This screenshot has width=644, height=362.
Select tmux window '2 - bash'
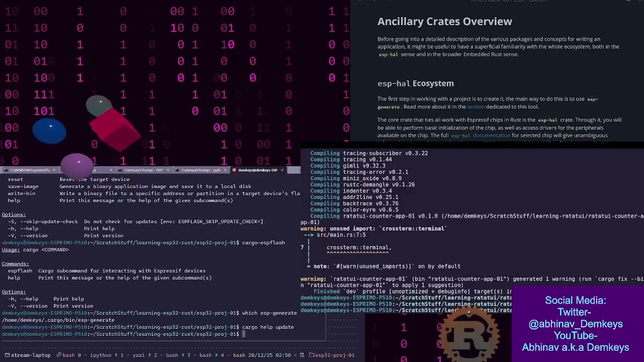tap(166, 355)
